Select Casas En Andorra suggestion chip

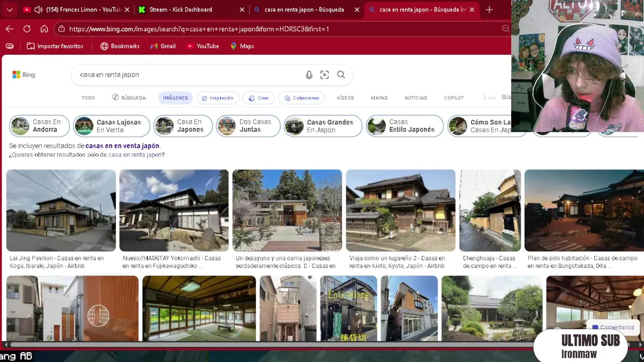click(x=39, y=126)
